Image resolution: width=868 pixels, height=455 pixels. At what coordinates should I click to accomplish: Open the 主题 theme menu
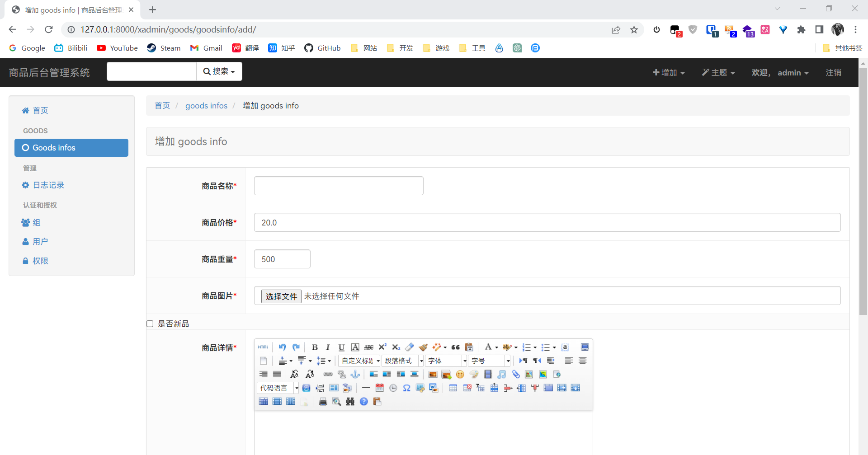point(718,72)
